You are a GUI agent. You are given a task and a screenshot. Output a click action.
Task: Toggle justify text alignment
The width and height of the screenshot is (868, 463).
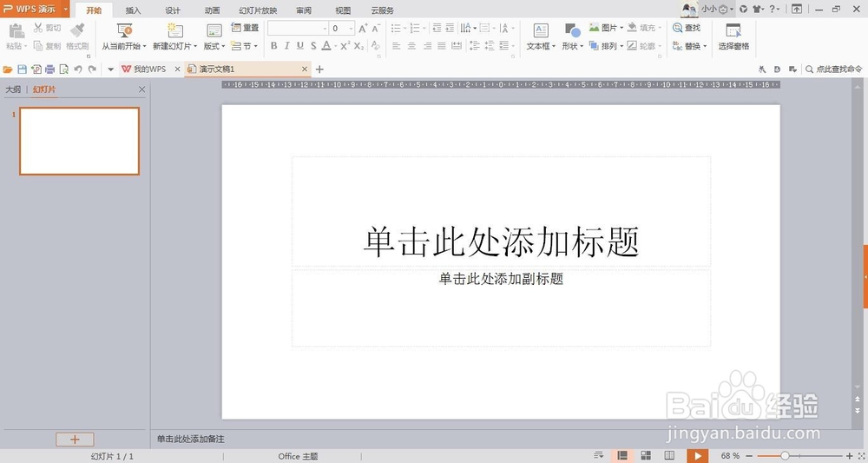441,46
